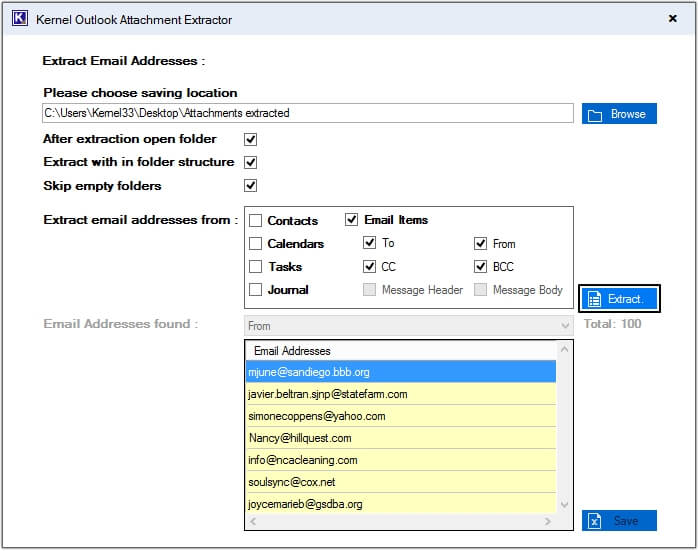Uncheck the Email Items checkbox
699x551 pixels.
(351, 219)
